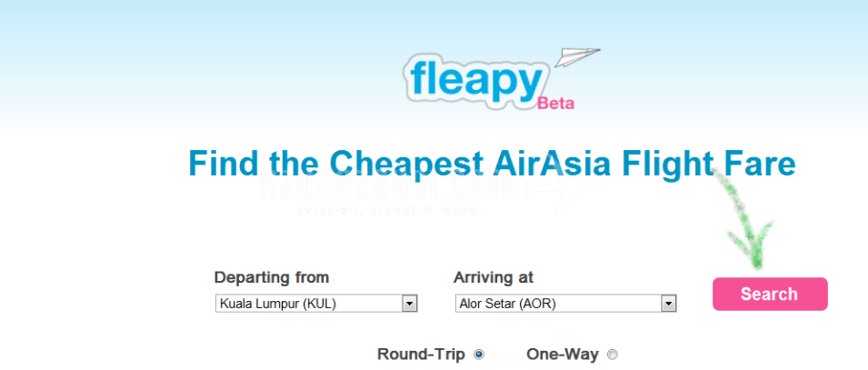Click the "Arriving at" label
The width and height of the screenshot is (868, 370).
point(494,277)
